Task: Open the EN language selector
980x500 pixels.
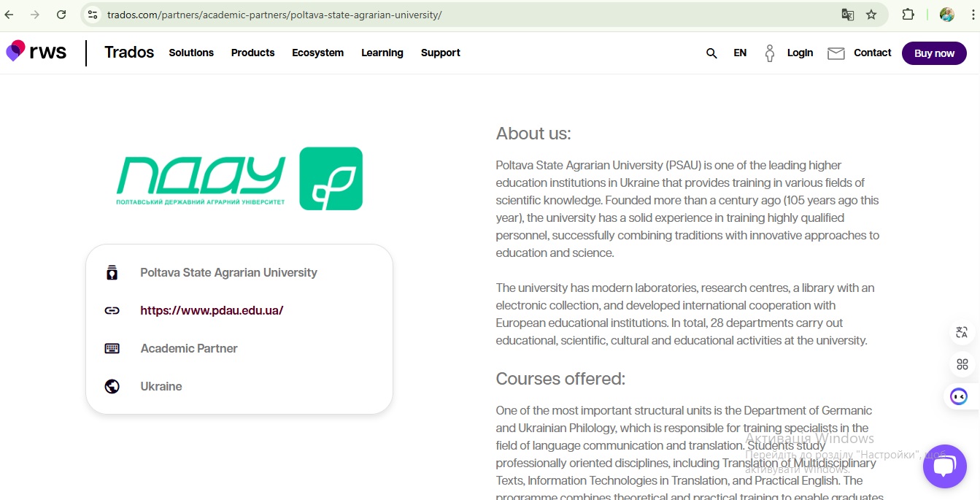Action: tap(740, 53)
